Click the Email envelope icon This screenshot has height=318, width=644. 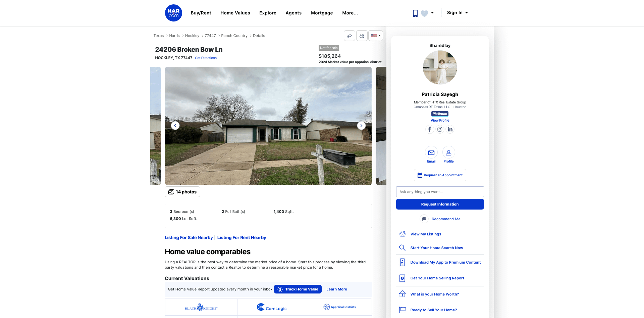click(431, 152)
